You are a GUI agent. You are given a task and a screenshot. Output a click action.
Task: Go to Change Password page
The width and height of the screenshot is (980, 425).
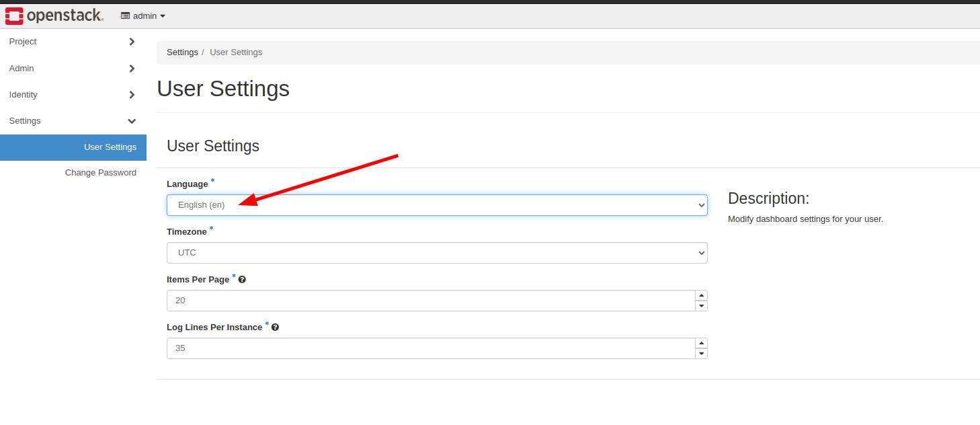pos(101,173)
